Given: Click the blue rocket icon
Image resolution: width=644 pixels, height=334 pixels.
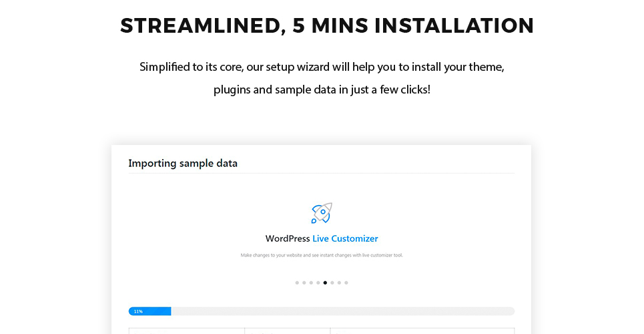Looking at the screenshot, I should click(322, 212).
